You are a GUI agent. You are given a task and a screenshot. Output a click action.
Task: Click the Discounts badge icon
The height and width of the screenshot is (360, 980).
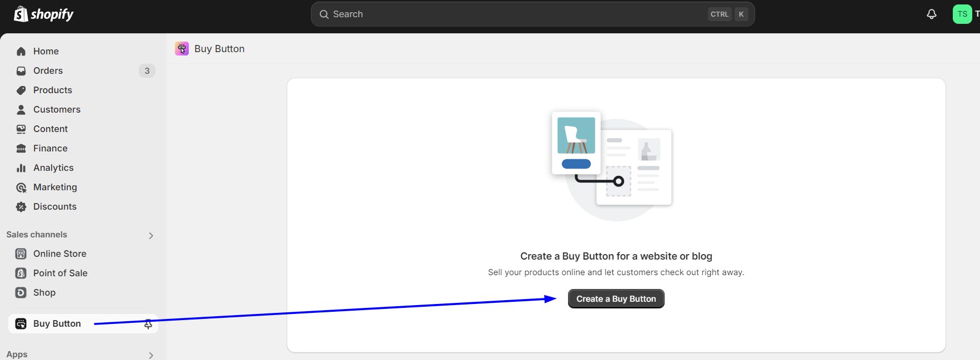click(x=21, y=206)
